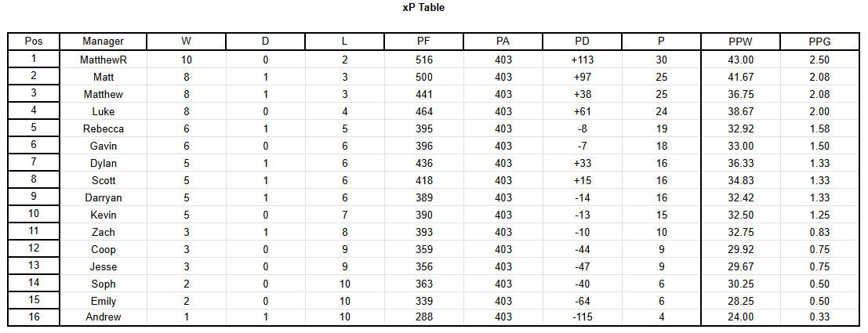Select the PD column header
Image resolution: width=868 pixels, height=333 pixels.
click(582, 42)
